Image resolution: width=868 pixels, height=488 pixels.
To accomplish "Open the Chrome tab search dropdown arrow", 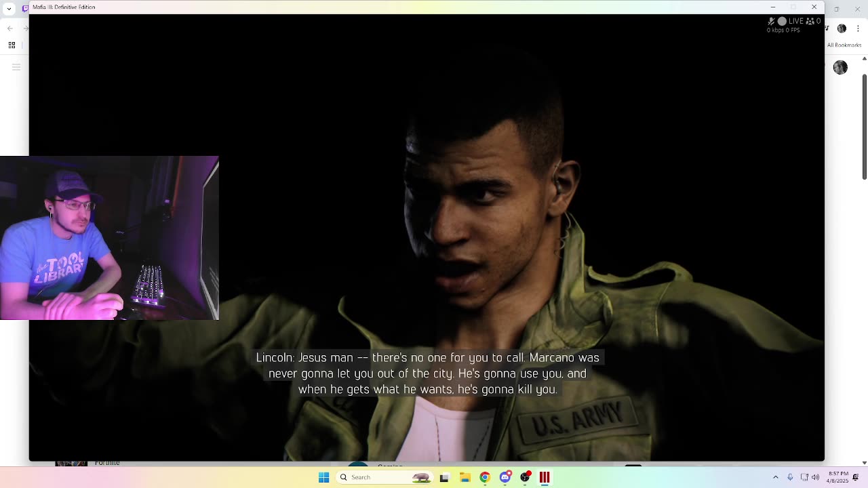I will pyautogui.click(x=9, y=8).
